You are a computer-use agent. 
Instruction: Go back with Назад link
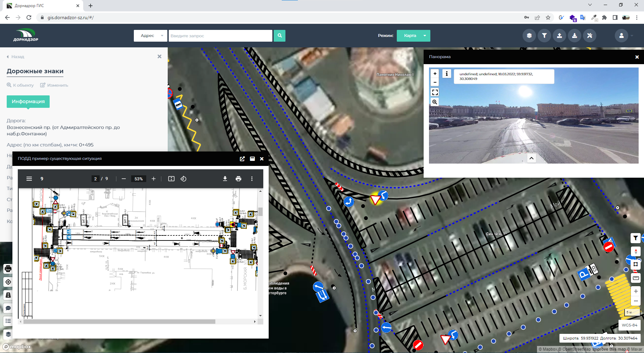pos(15,57)
